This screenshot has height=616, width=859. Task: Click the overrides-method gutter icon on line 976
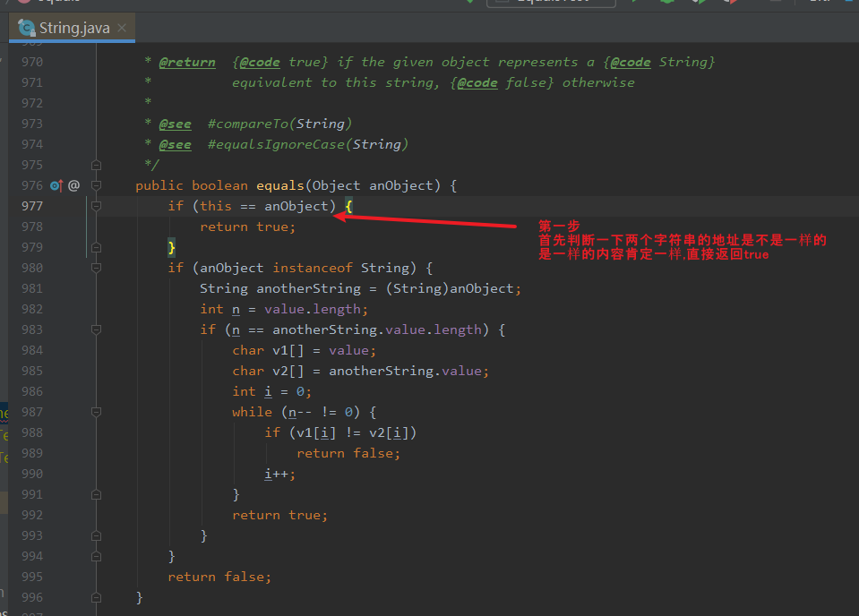(56, 185)
